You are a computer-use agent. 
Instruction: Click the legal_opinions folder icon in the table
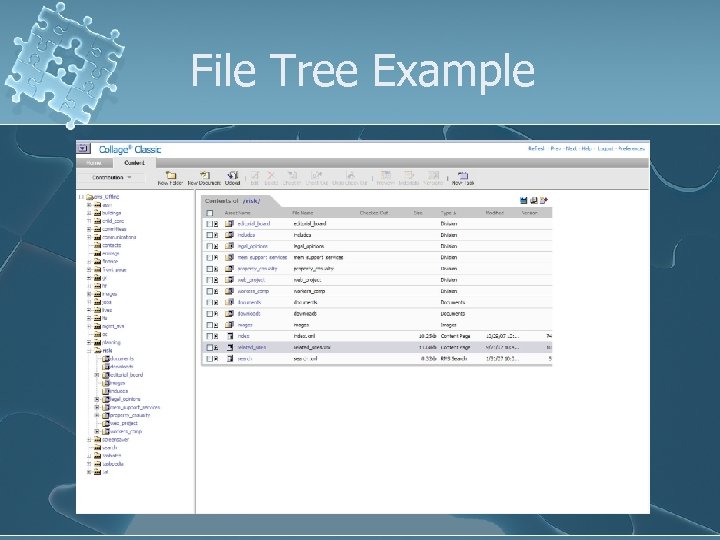tap(230, 246)
